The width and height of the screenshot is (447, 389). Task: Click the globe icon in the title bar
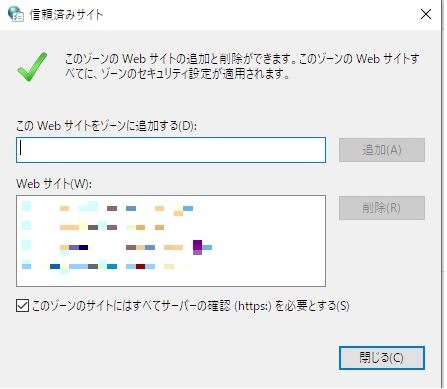pos(15,14)
